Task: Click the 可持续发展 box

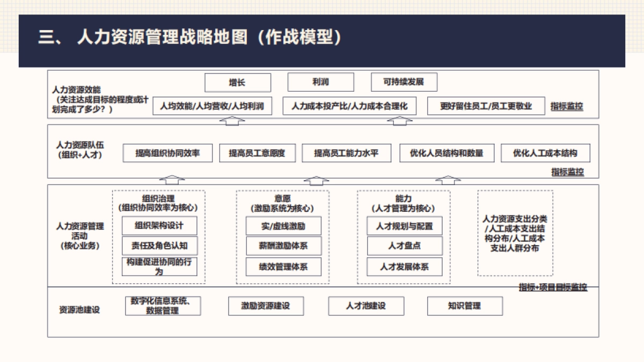Action: tap(404, 82)
